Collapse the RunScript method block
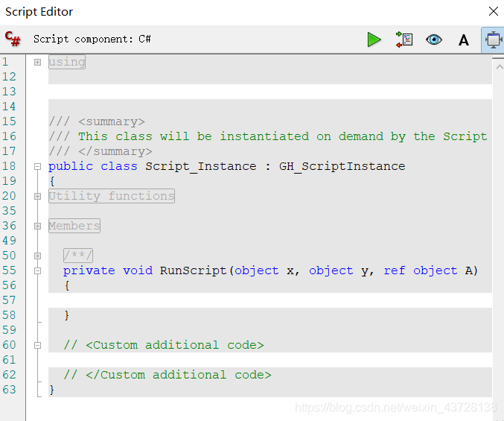The width and height of the screenshot is (504, 421). click(x=38, y=270)
